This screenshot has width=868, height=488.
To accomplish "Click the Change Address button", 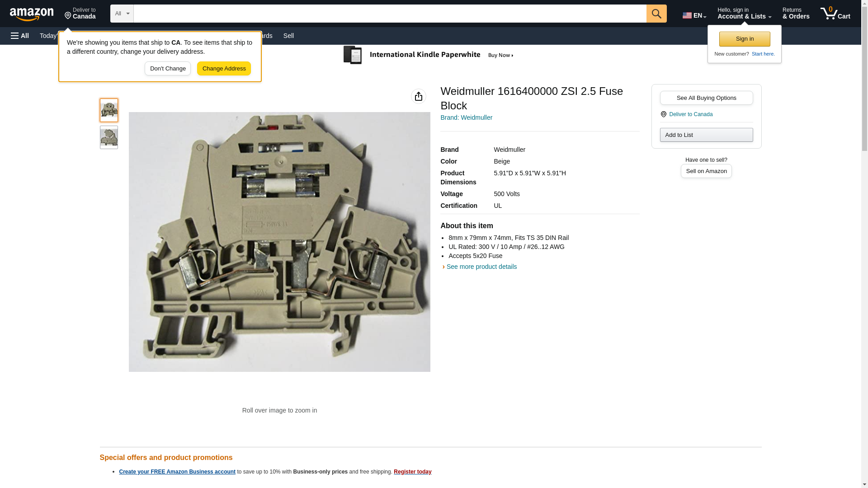I will coord(224,69).
